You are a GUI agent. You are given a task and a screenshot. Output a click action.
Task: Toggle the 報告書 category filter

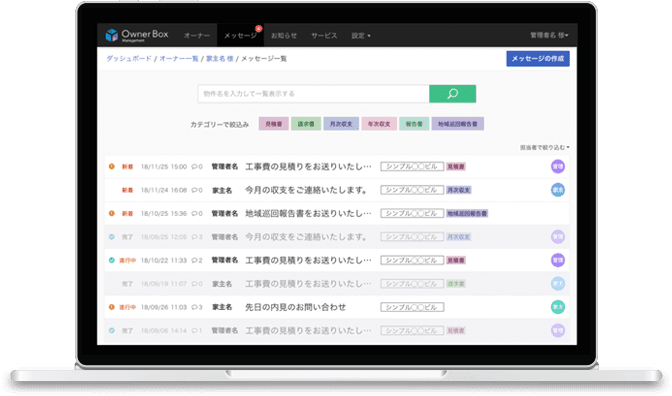coord(414,124)
